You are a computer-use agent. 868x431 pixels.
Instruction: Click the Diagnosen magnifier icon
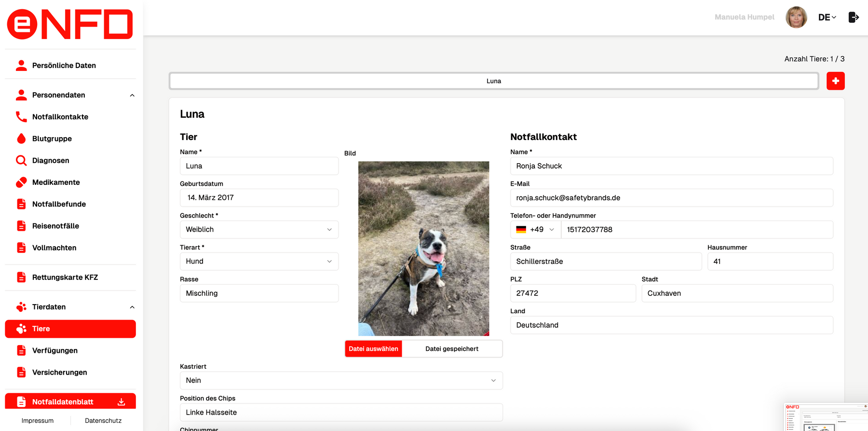click(x=21, y=160)
